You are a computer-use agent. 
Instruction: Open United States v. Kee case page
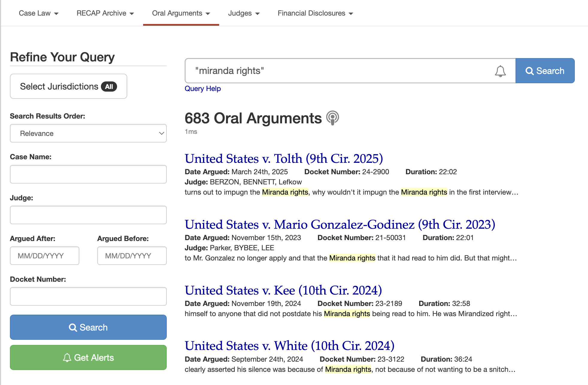(x=283, y=290)
